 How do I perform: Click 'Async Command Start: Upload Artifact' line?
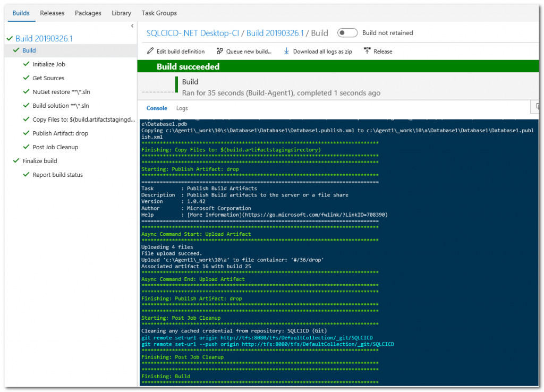196,234
